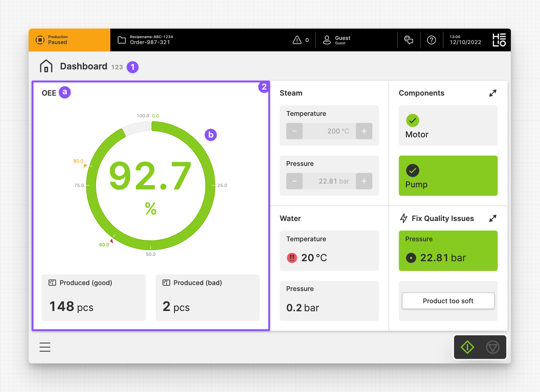The image size is (540, 392).
Task: Click the Guest user profile
Action: click(x=337, y=40)
